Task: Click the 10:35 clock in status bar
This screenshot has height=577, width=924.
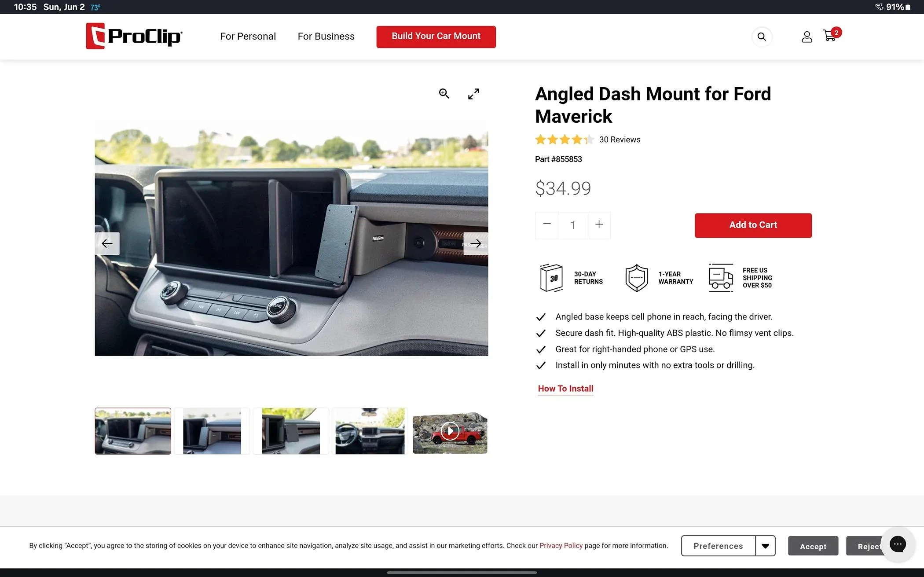Action: 25,7
